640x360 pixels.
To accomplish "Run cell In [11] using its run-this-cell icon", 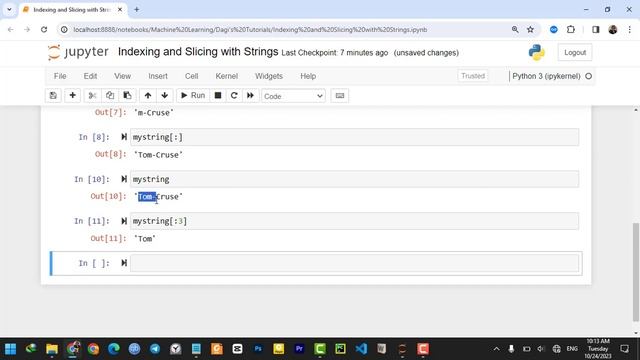I will coord(124,221).
